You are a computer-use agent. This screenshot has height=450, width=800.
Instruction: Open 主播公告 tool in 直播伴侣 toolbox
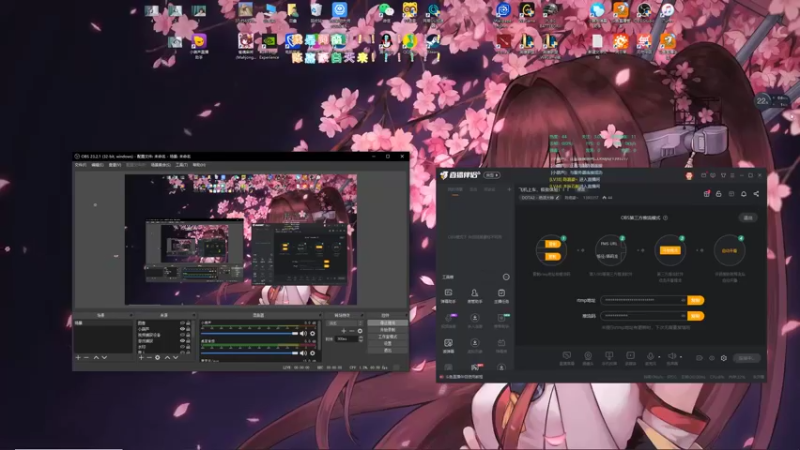click(x=502, y=295)
